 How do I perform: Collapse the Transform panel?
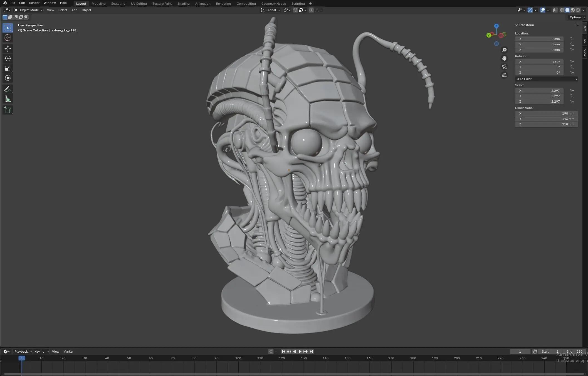tap(524, 25)
